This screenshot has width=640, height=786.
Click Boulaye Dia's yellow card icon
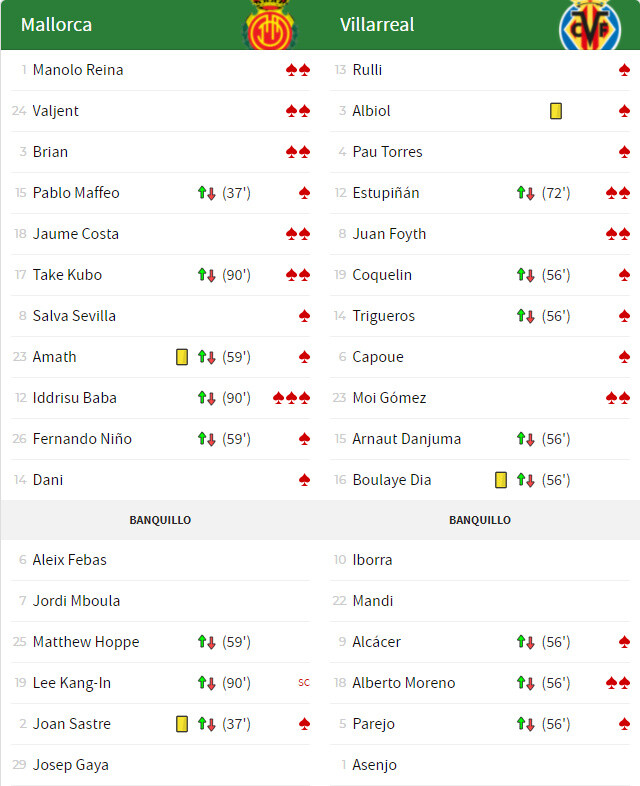coord(501,480)
